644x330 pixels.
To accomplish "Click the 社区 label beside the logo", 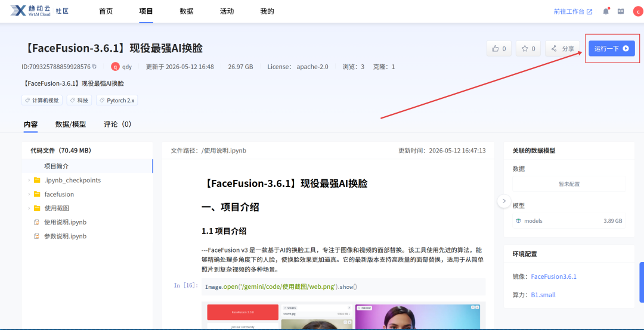I will coord(62,11).
